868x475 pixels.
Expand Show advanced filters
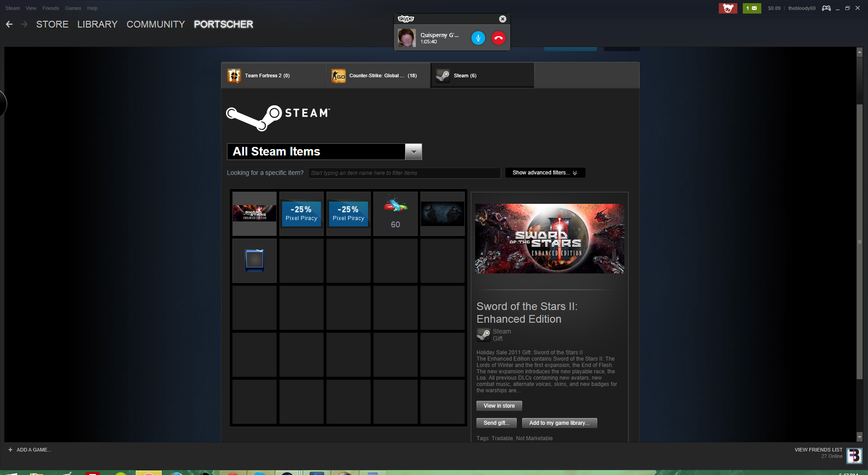click(x=545, y=173)
